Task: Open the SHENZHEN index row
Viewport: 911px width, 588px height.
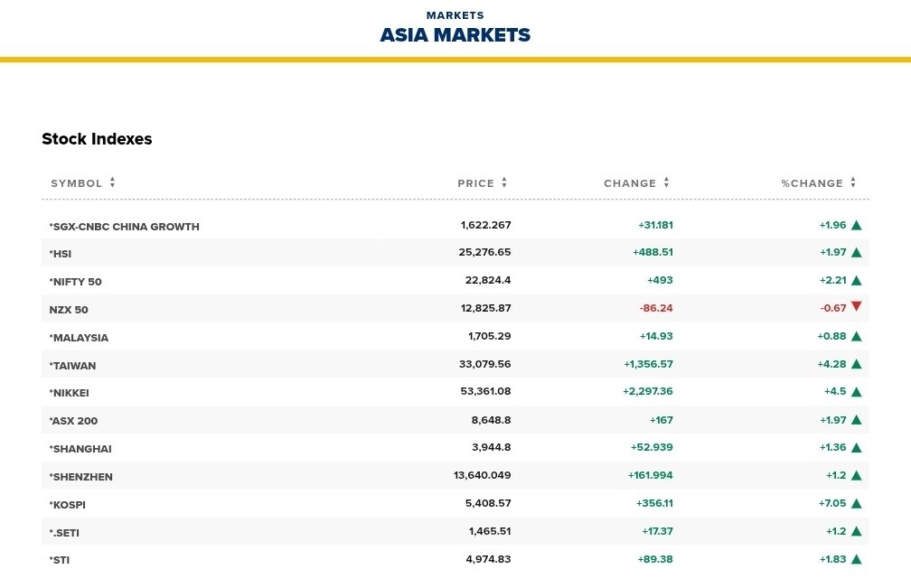Action: pos(81,477)
